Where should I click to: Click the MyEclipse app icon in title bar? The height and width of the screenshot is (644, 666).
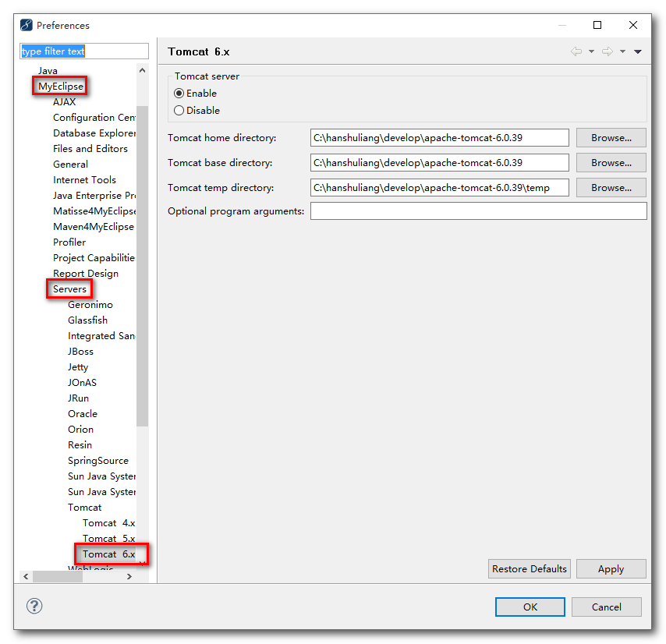pos(27,25)
